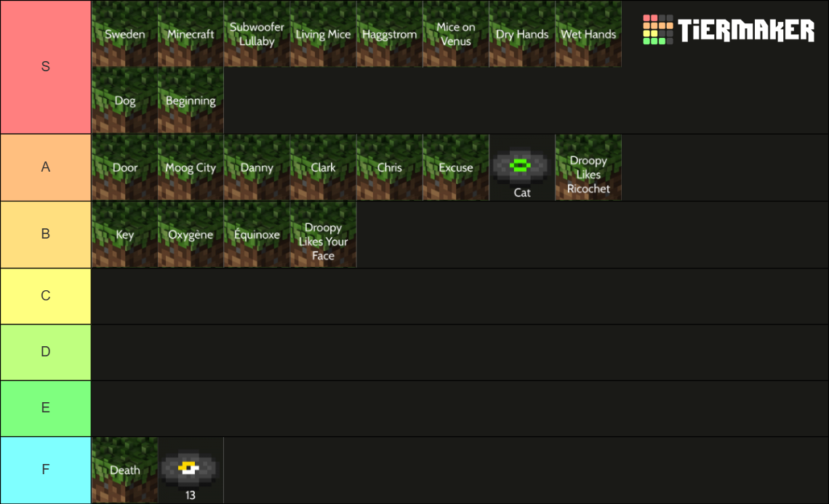Select the Minecraft song tile

[x=191, y=34]
